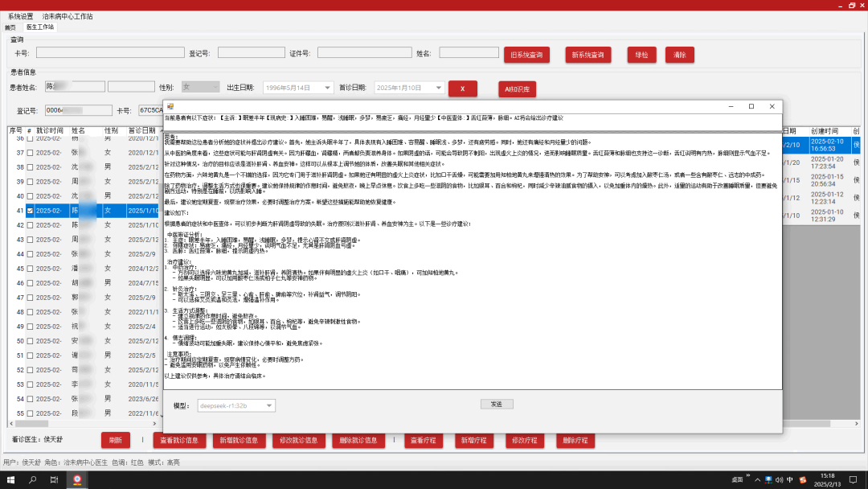
Task: Open Windows Start menu
Action: click(10, 479)
